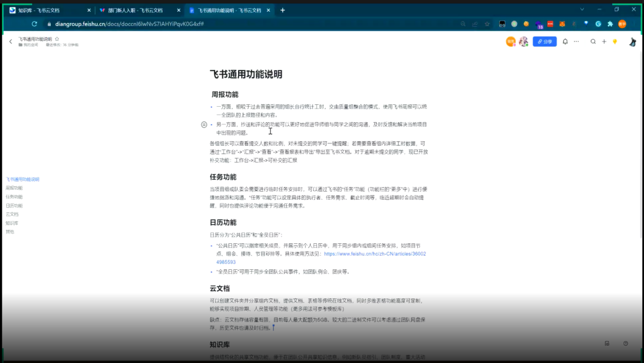Open the three-dot more options menu
The width and height of the screenshot is (644, 363).
tap(576, 42)
